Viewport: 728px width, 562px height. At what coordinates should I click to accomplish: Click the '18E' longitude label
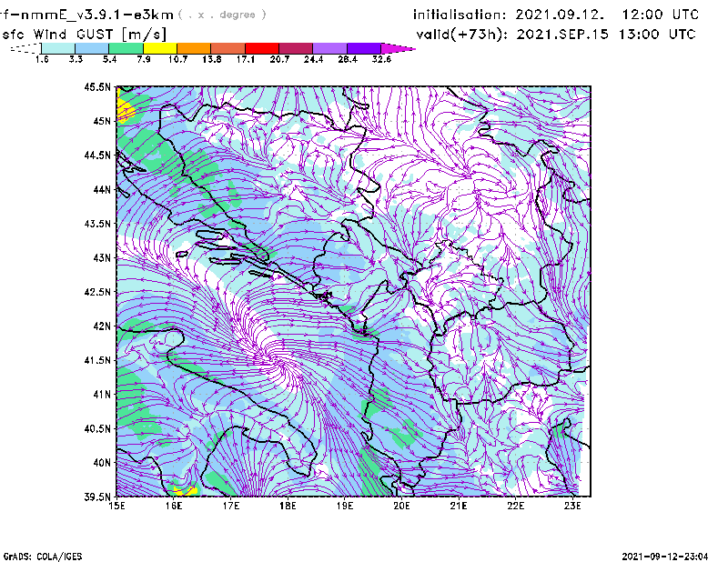(x=288, y=506)
